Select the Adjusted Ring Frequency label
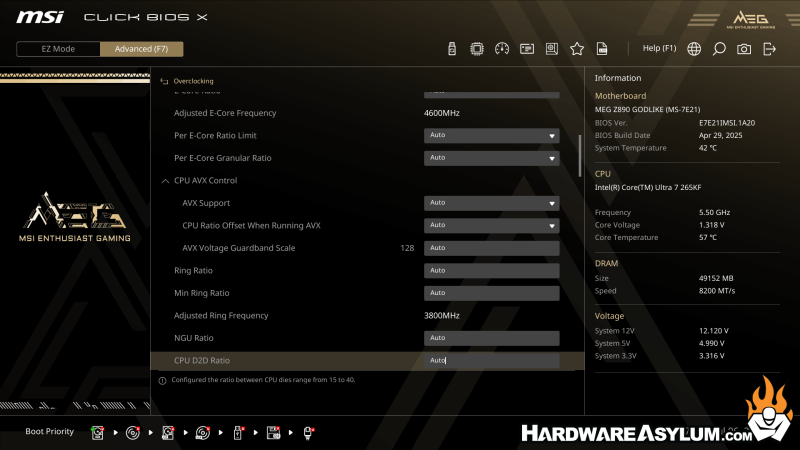 221,315
